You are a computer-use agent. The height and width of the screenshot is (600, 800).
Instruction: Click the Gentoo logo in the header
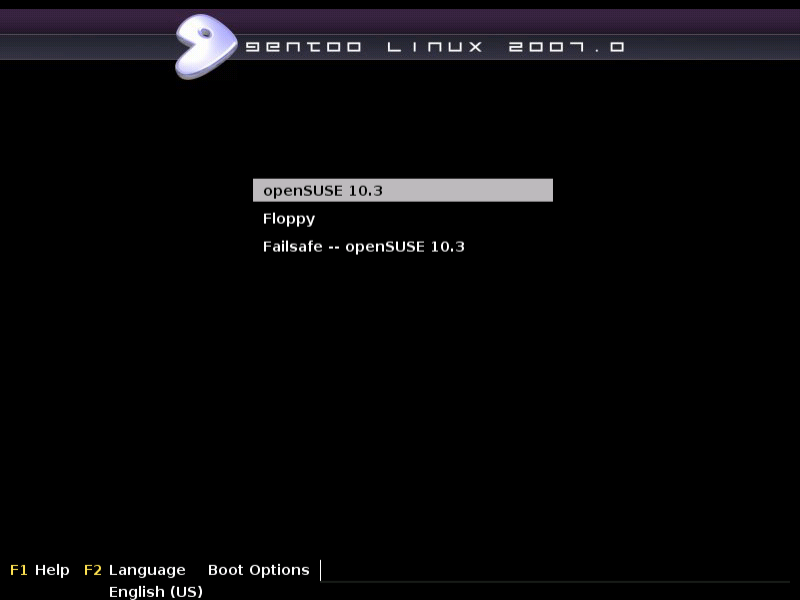pyautogui.click(x=206, y=46)
